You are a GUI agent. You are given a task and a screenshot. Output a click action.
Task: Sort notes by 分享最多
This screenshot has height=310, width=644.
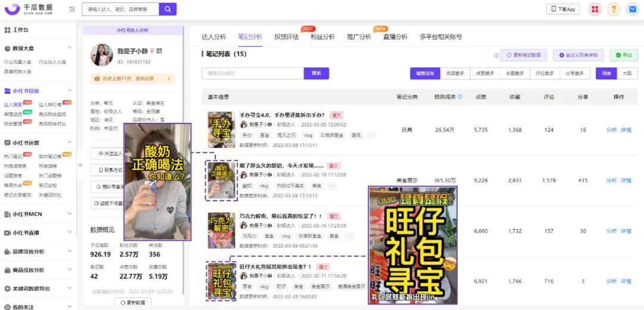pos(575,73)
